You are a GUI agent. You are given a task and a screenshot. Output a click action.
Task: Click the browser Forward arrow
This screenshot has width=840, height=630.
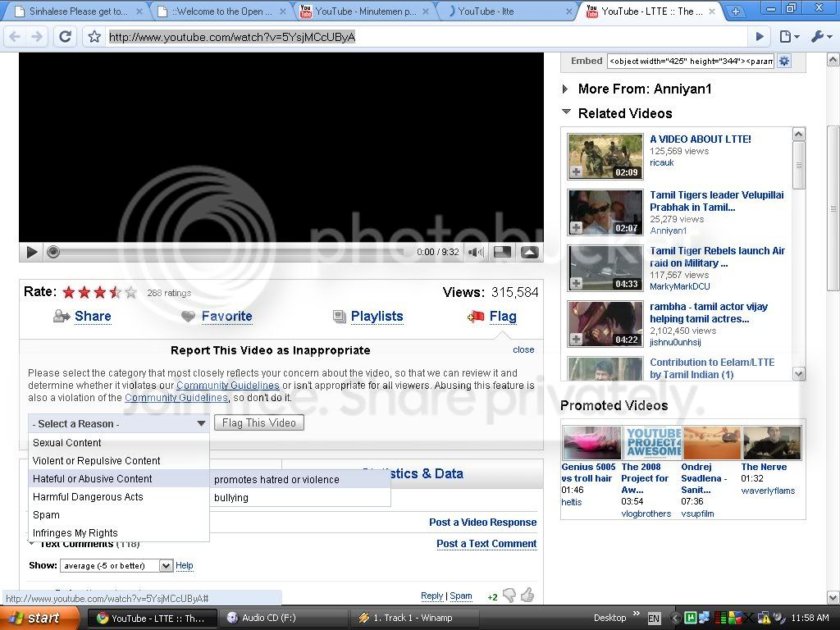click(x=36, y=36)
